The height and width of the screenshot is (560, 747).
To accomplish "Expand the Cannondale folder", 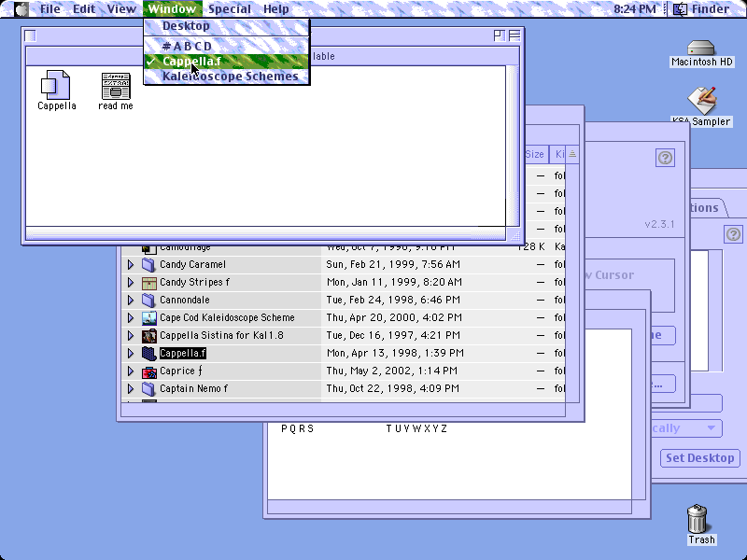I will [x=131, y=300].
